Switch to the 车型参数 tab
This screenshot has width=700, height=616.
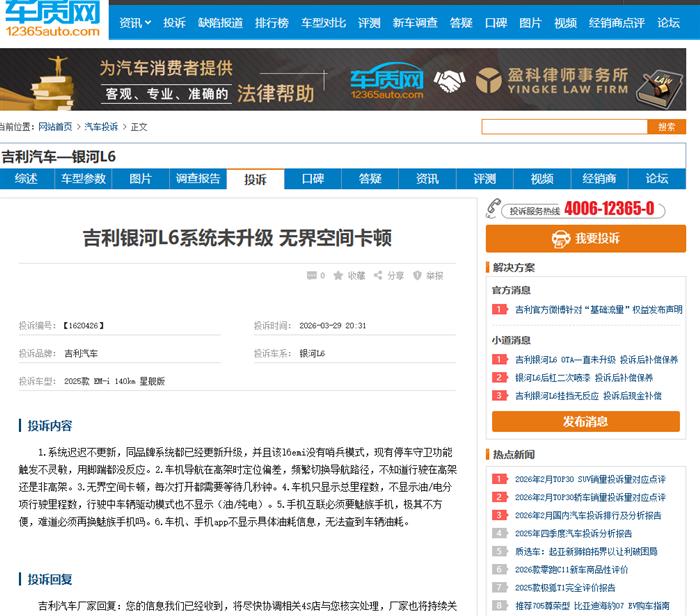point(83,179)
